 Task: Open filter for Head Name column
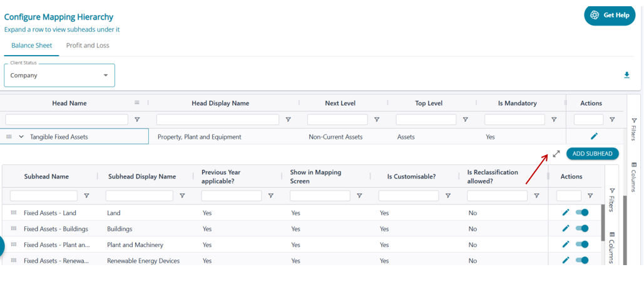point(137,119)
